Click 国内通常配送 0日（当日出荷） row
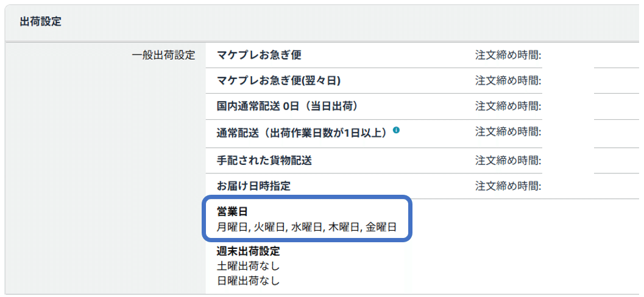This screenshot has width=644, height=297. tap(286, 106)
